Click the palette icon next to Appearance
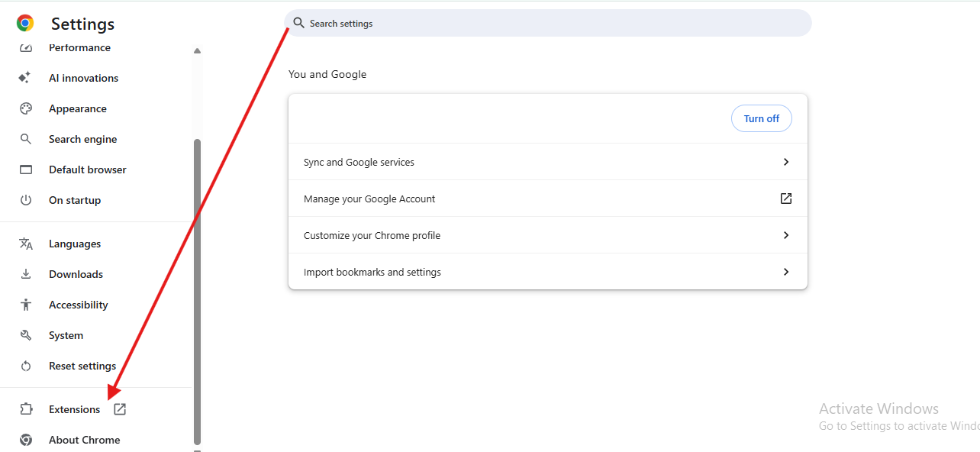The height and width of the screenshot is (452, 980). 26,108
